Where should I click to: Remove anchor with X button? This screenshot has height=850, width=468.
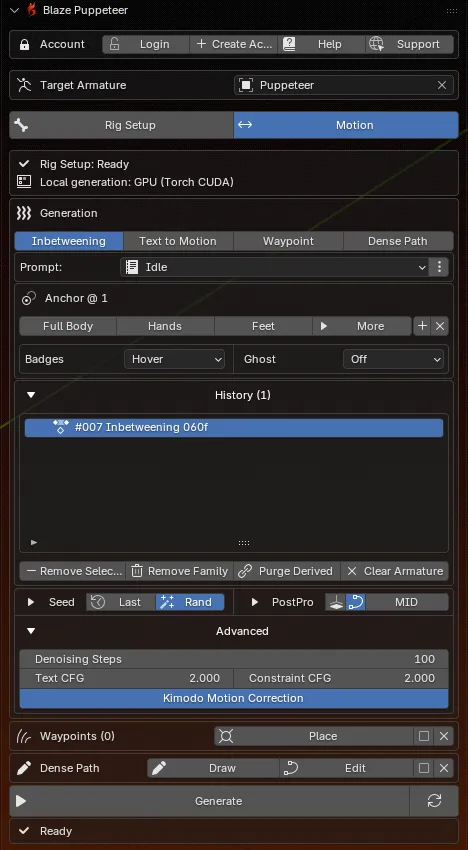coord(440,326)
